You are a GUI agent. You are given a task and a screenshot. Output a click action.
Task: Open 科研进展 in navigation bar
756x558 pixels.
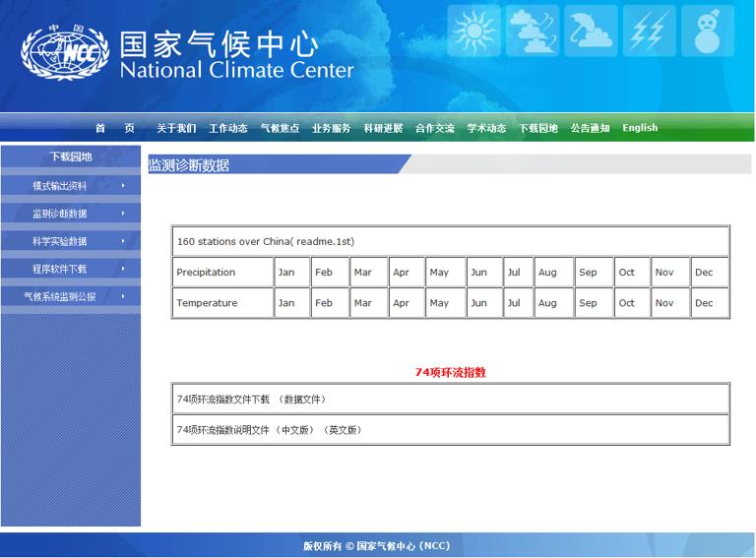pos(383,128)
